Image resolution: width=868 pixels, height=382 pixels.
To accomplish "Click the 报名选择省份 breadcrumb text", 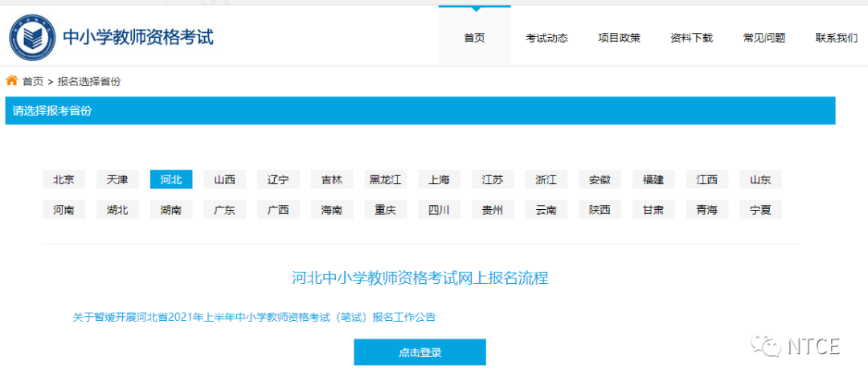I will pyautogui.click(x=89, y=81).
